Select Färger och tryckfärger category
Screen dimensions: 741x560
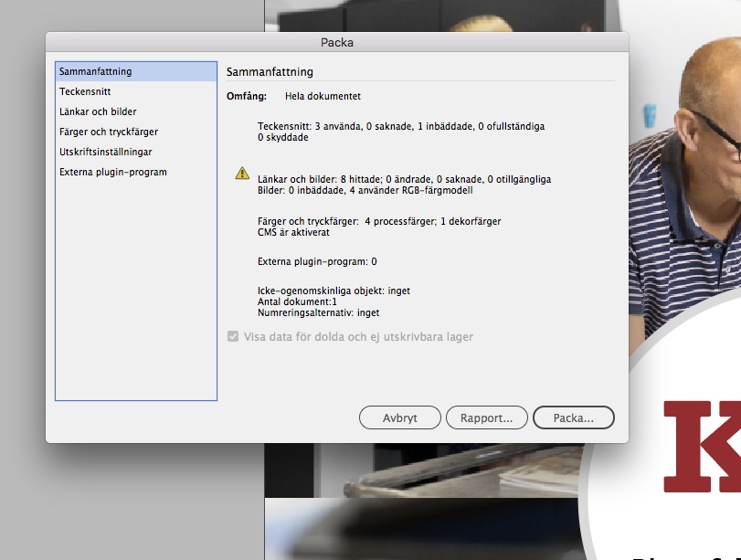136,132
